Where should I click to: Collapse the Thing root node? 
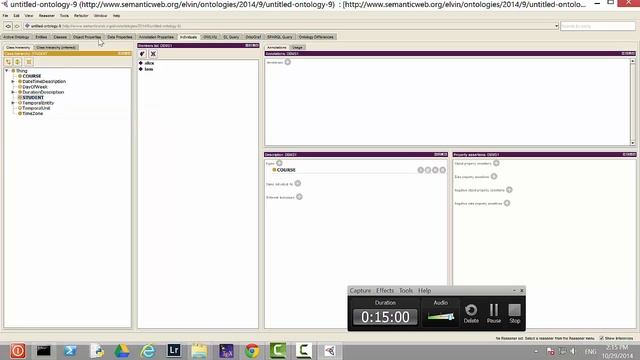pyautogui.click(x=7, y=71)
